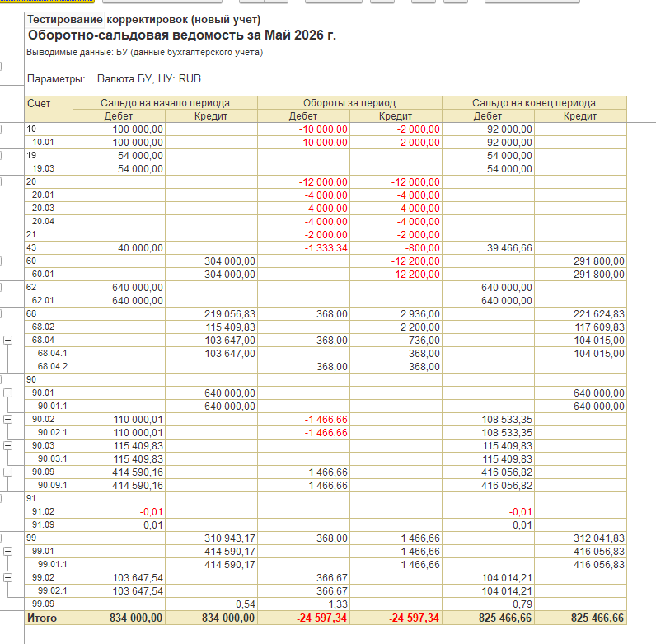Click the value 0,54 in row 99.09
The image size is (656, 644).
click(246, 604)
